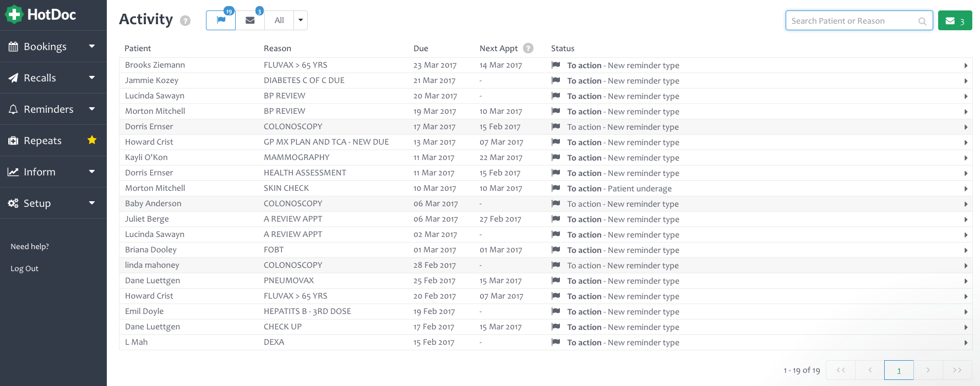Click the yellow star beside Repeats
This screenshot has width=980, height=386.
pos(92,140)
